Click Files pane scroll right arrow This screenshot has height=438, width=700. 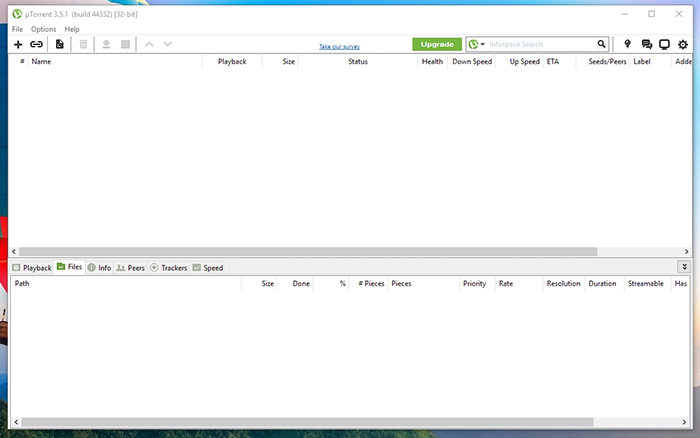pos(684,422)
